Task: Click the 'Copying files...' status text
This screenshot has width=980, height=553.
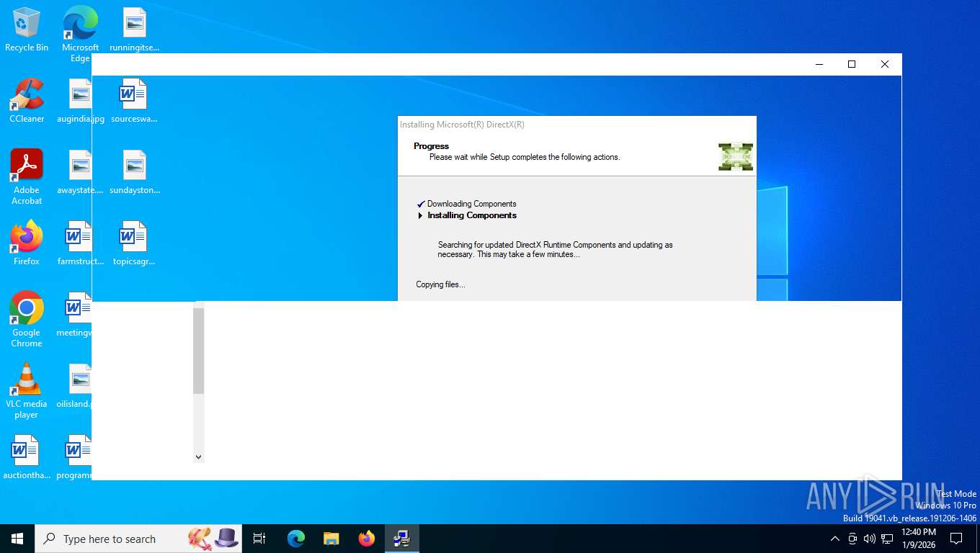Action: coord(440,284)
